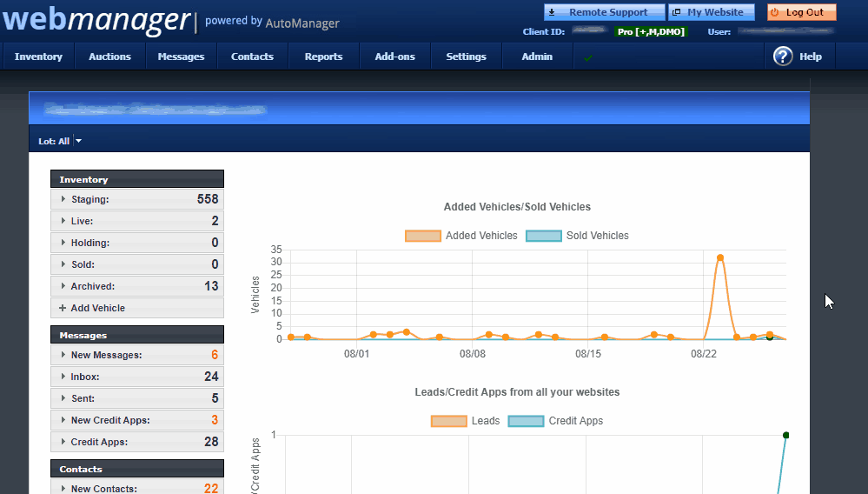Click the Pro [+,M,DMO] plan badge
The height and width of the screenshot is (494, 868).
(x=651, y=31)
